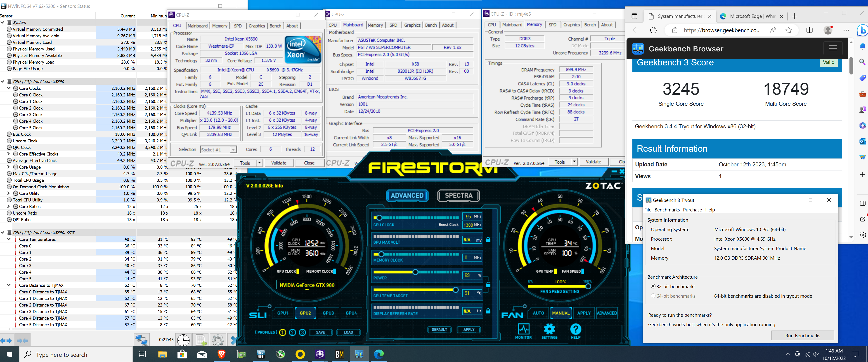The image size is (868, 362).
Task: Click Power slider handle
Action: point(415,272)
